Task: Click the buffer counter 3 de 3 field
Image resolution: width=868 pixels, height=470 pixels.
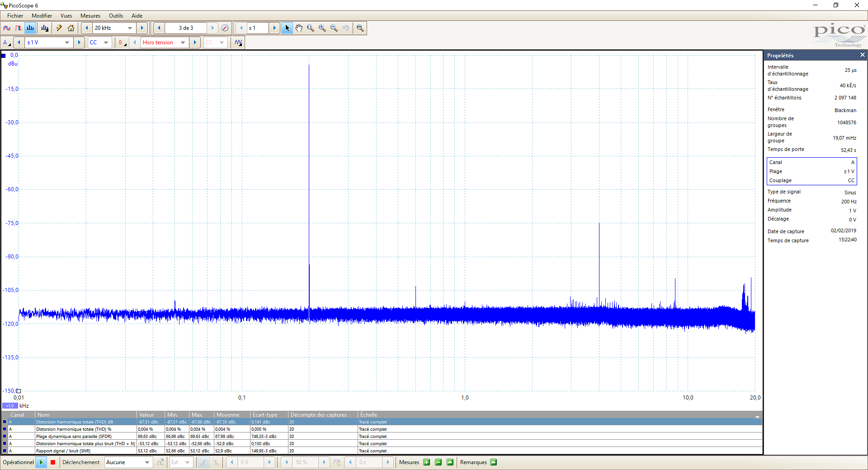Action: (186, 28)
